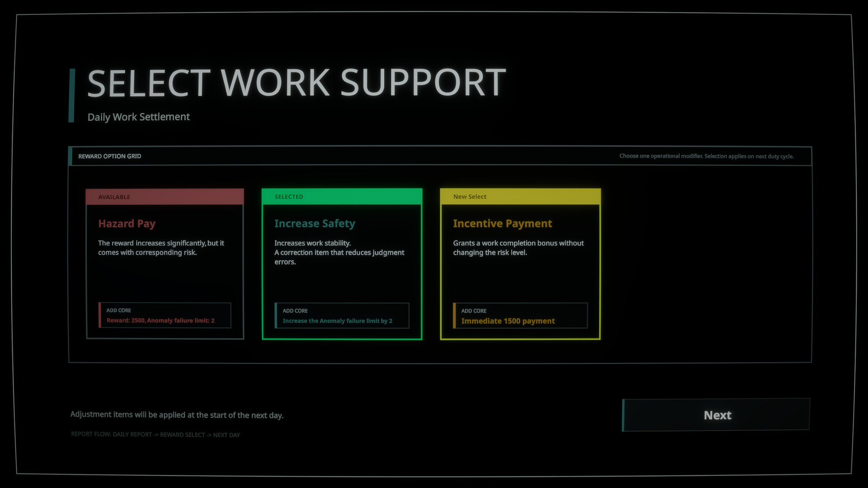This screenshot has width=868, height=488.
Task: Click the Increase Safety title text
Action: [315, 224]
